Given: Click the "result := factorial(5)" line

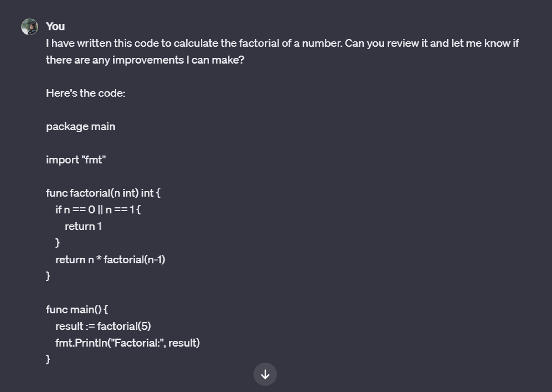Looking at the screenshot, I should (103, 326).
